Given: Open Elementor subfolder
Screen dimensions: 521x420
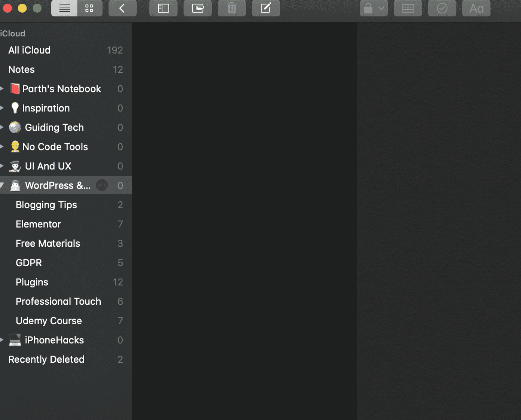Looking at the screenshot, I should click(x=66, y=224).
